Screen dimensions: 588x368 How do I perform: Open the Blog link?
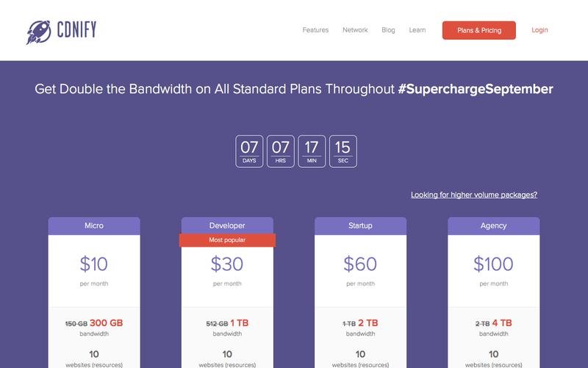(x=388, y=30)
